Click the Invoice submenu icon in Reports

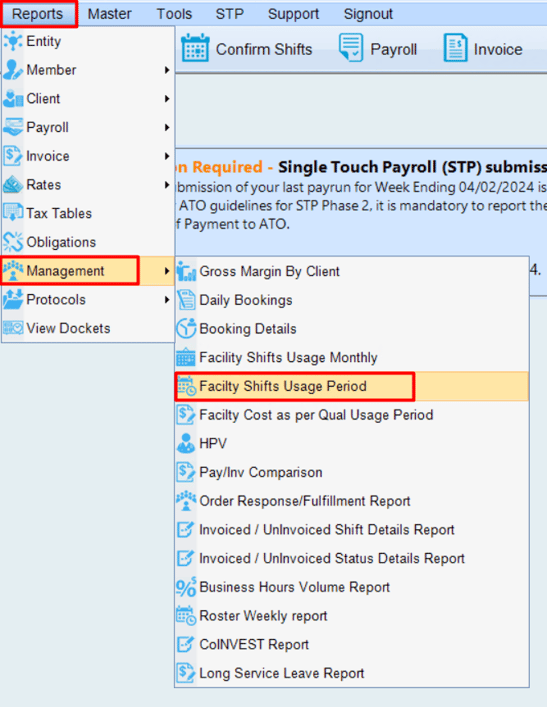click(x=13, y=156)
